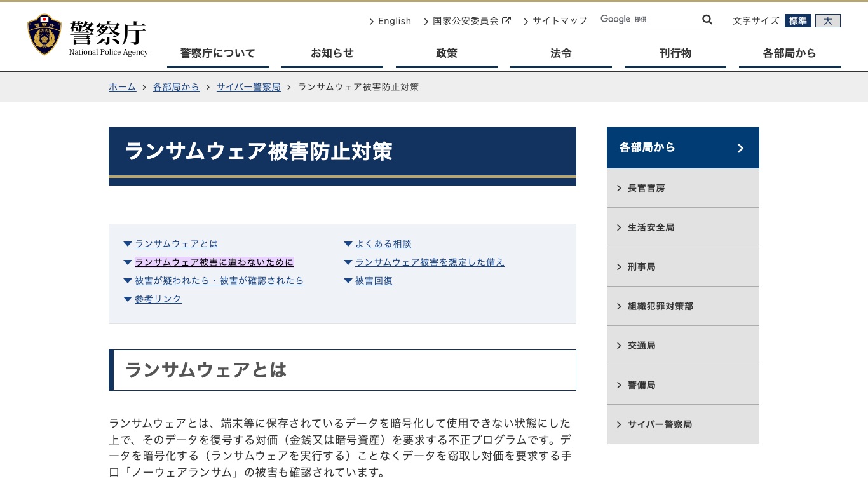
Task: Switch to the English site
Action: (395, 21)
